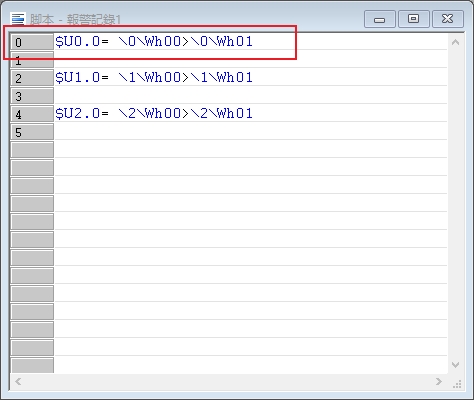Image resolution: width=474 pixels, height=400 pixels.
Task: Click the empty script line in row 5
Action: [251, 132]
